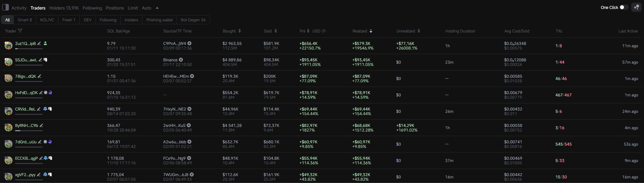
Task: Sort the table by Realized column
Action: pos(371,31)
